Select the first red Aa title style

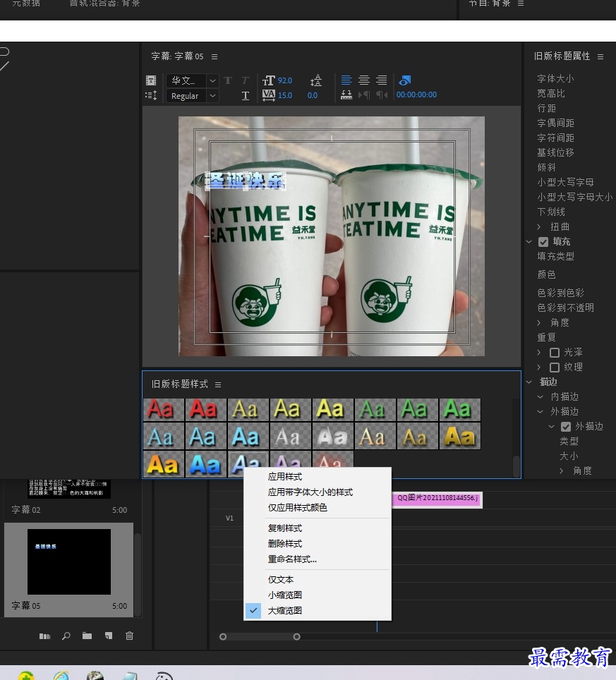tap(164, 409)
